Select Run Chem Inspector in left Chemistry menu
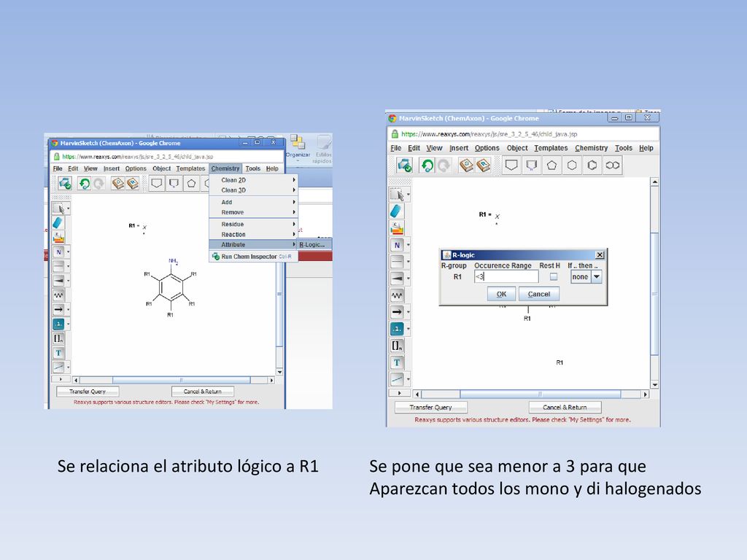Viewport: 747px width, 560px height. click(x=253, y=257)
